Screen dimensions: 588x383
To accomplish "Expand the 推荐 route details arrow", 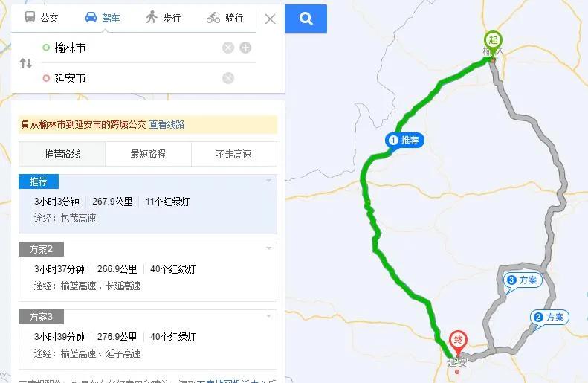I will coord(268,181).
